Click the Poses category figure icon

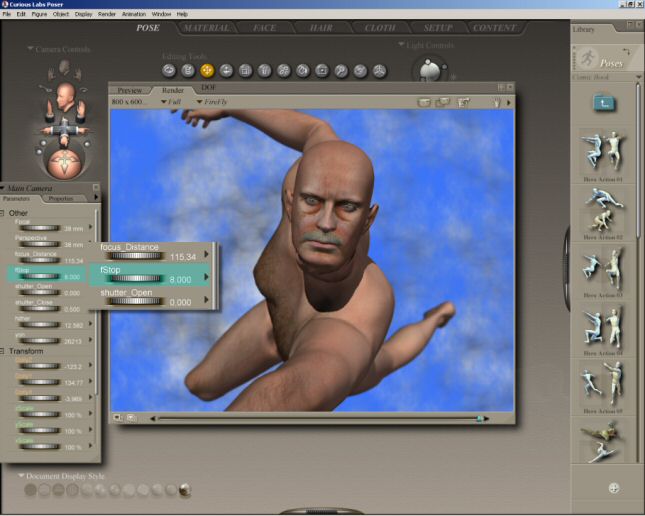(x=588, y=59)
